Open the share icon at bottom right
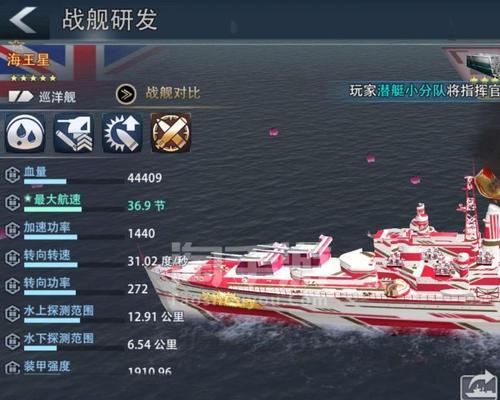 479,386
